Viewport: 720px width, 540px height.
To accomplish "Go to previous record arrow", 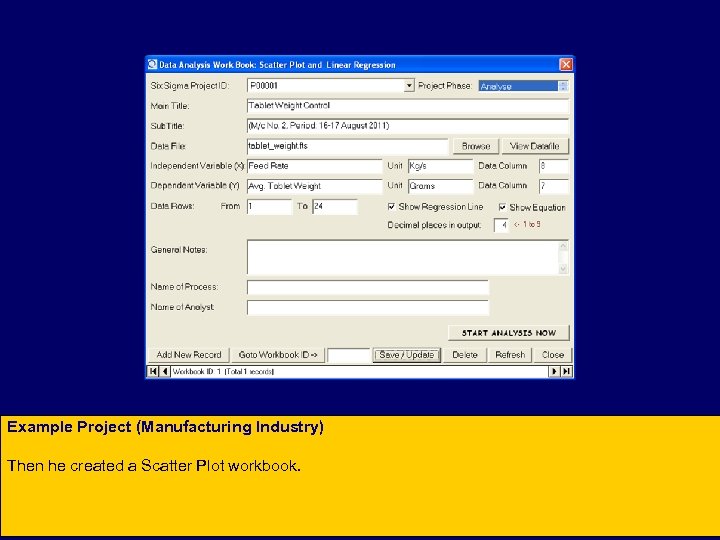I will click(164, 371).
